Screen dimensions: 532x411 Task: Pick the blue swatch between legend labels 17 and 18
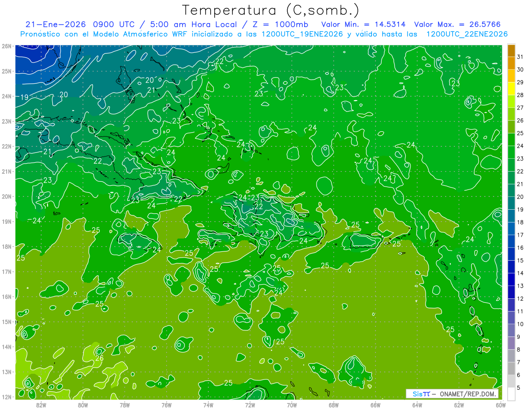tap(511, 228)
